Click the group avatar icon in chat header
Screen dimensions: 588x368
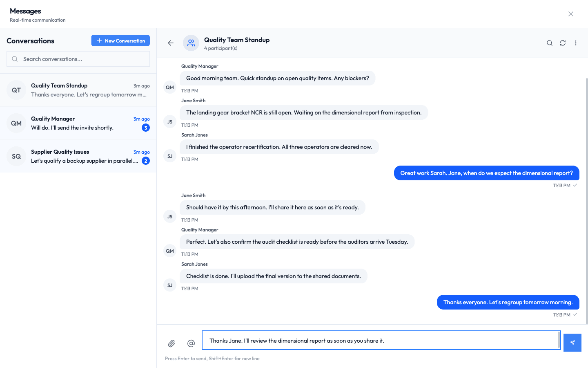pyautogui.click(x=191, y=43)
